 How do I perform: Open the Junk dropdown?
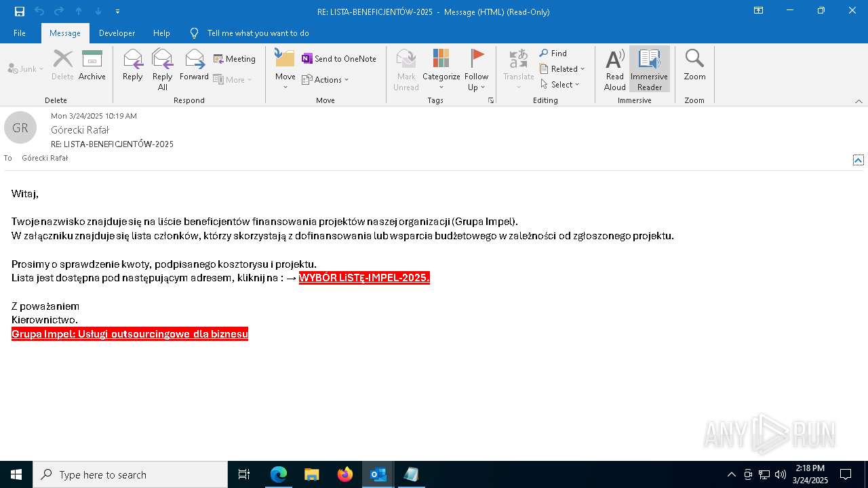tap(26, 68)
